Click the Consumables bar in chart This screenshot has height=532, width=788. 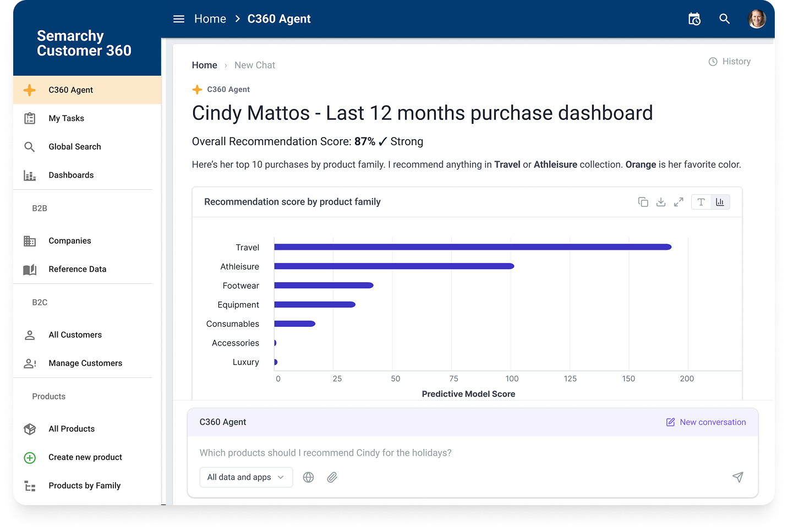click(x=294, y=324)
